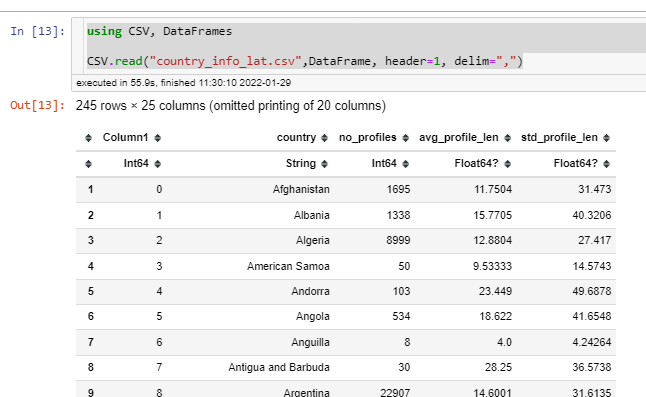Click the std_profile_len column header
Viewport: 646px width, 397px height.
click(559, 138)
